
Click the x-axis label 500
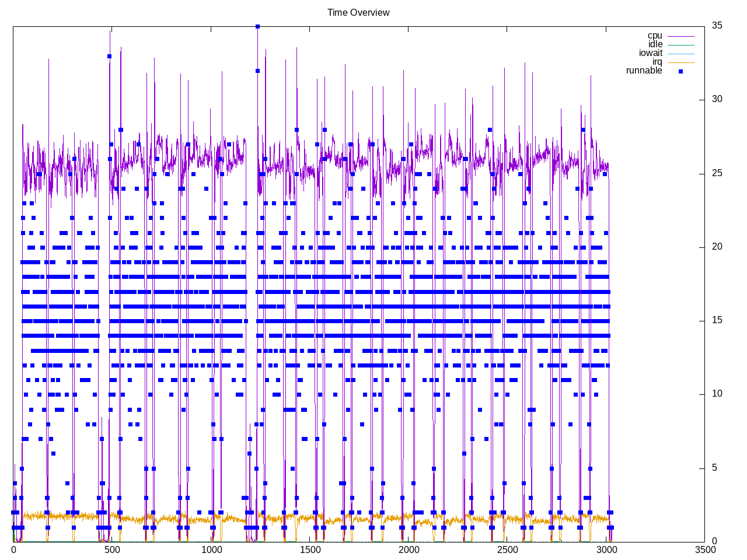pyautogui.click(x=112, y=549)
